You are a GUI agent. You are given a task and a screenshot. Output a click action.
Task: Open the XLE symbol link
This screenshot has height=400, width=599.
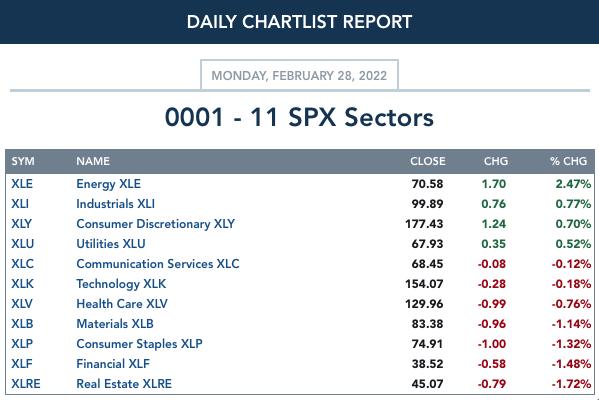[x=22, y=184]
